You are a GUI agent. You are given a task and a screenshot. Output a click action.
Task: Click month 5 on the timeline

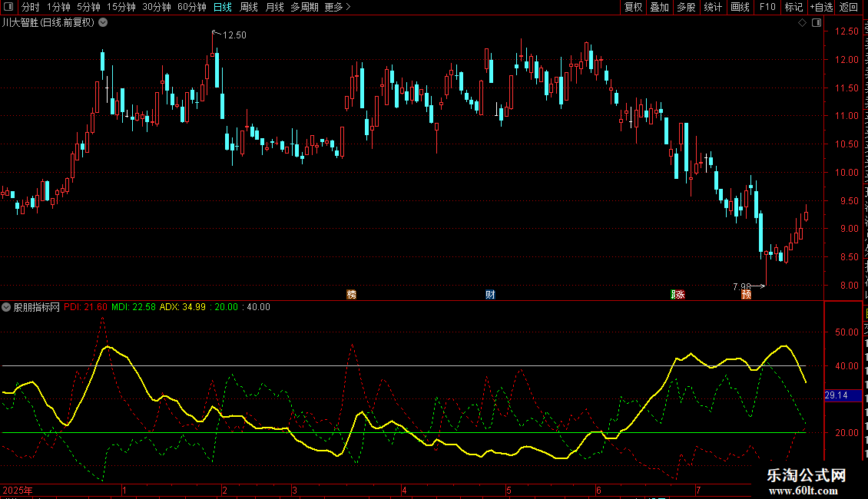click(509, 490)
